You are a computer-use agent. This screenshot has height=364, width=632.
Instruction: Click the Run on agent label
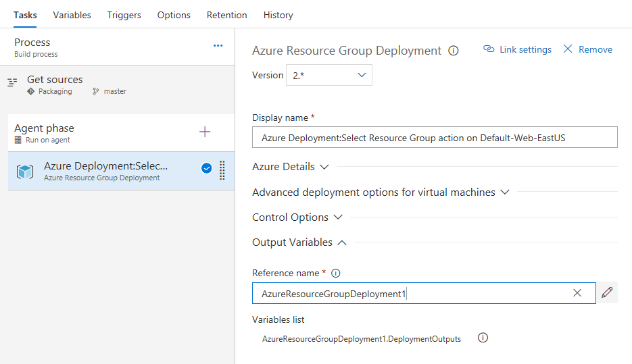pyautogui.click(x=48, y=140)
